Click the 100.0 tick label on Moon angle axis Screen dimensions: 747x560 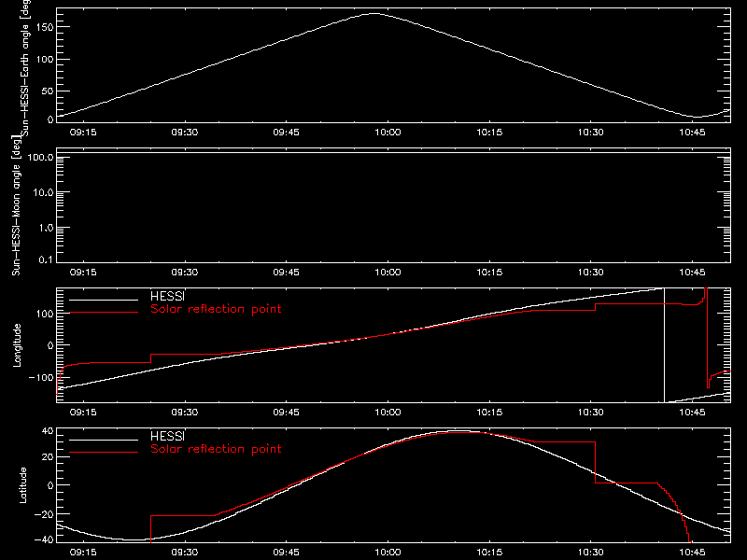[40, 157]
